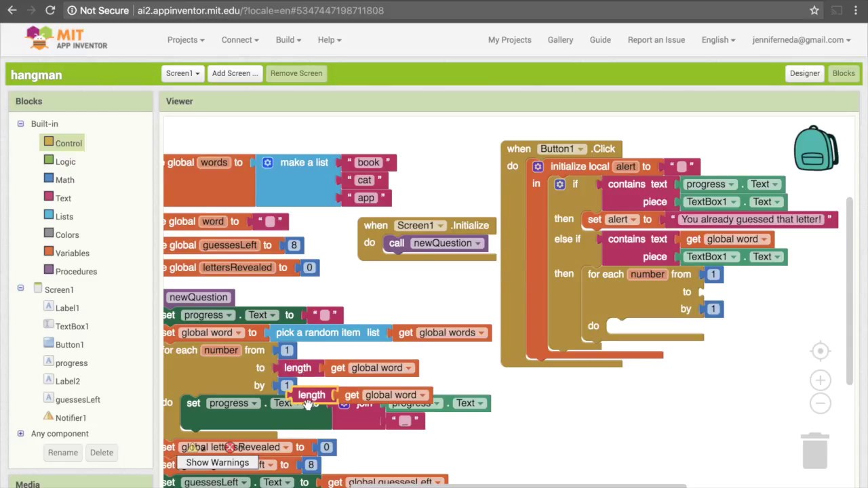This screenshot has width=868, height=488.
Task: Open the Button1 dropdown in the Click block
Action: 562,149
